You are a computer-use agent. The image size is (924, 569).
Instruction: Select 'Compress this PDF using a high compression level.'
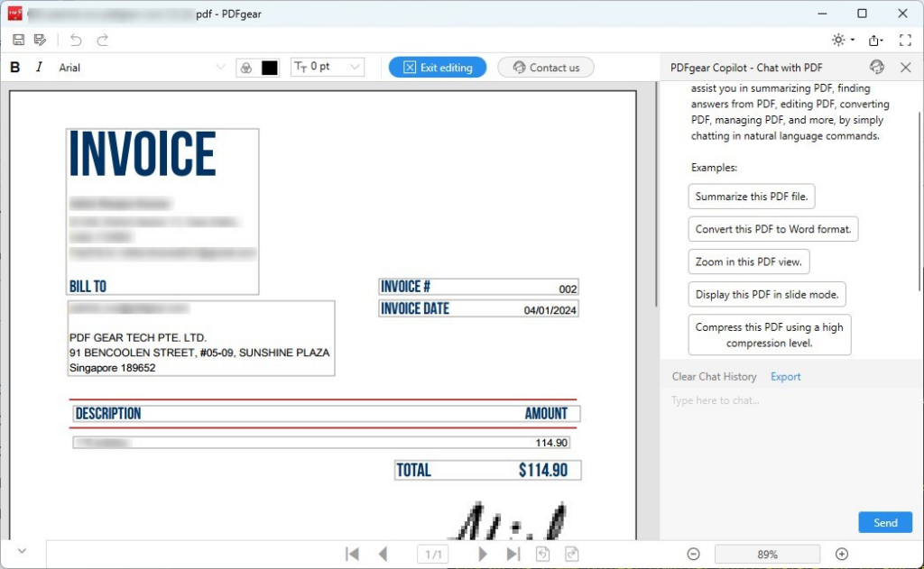pyautogui.click(x=769, y=335)
